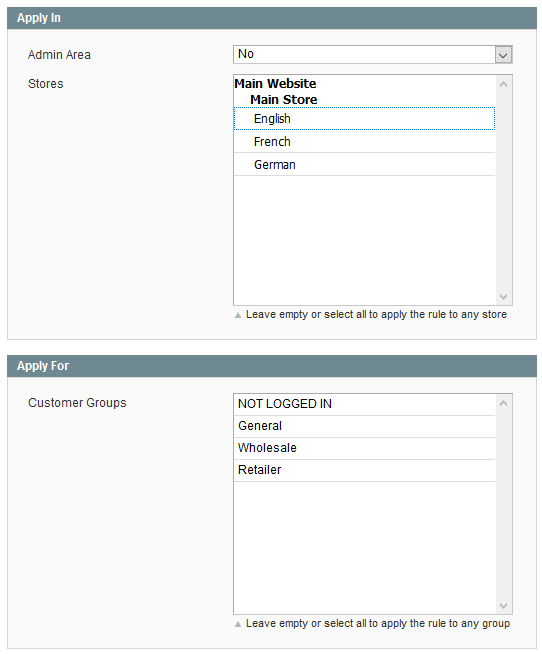Click the Apply In section header

(x=272, y=18)
